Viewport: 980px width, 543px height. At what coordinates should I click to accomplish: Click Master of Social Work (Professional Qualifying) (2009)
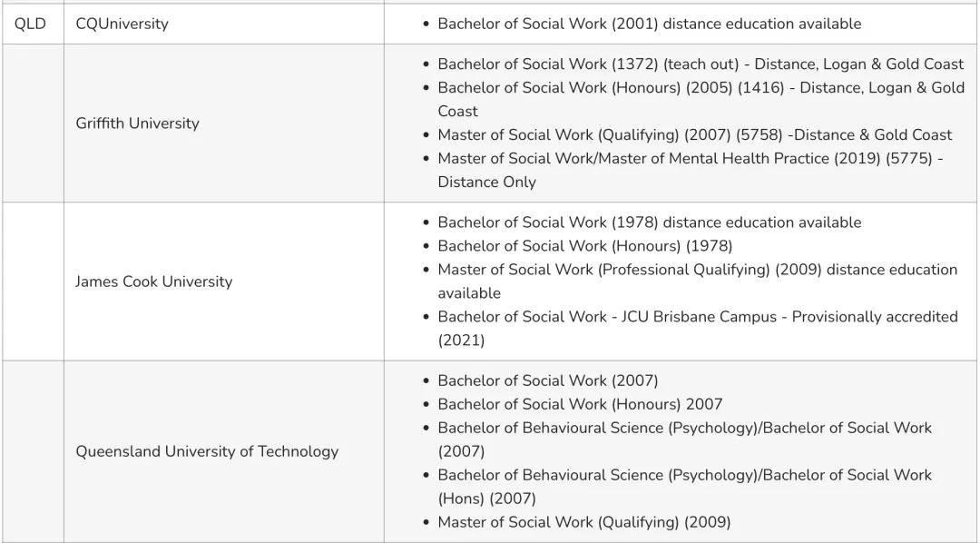pyautogui.click(x=697, y=270)
